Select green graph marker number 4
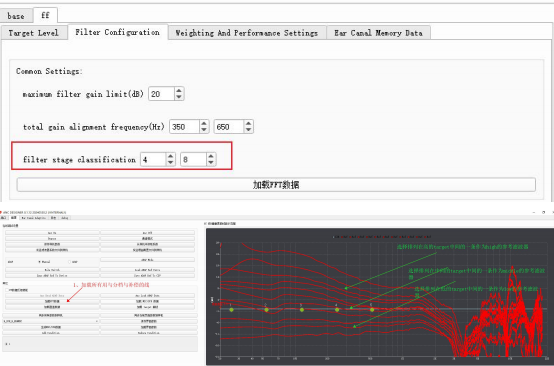The width and height of the screenshot is (554, 366). [337, 310]
